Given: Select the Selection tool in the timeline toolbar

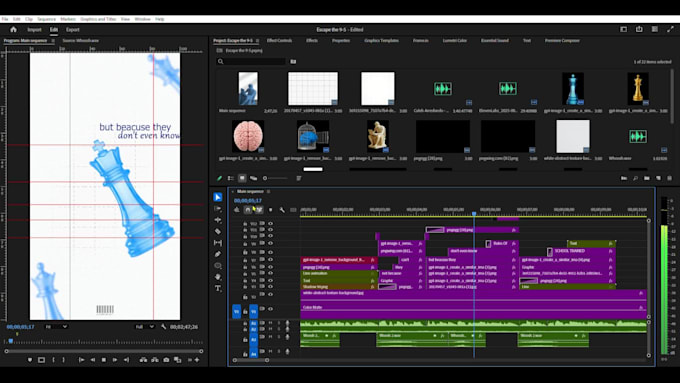Looking at the screenshot, I should click(x=218, y=197).
